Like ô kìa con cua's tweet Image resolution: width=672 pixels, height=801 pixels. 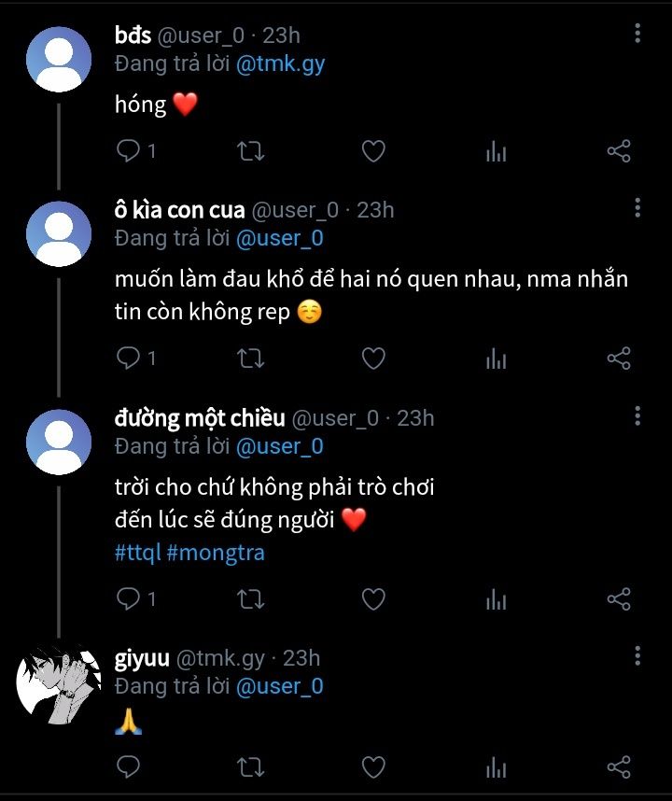373,358
